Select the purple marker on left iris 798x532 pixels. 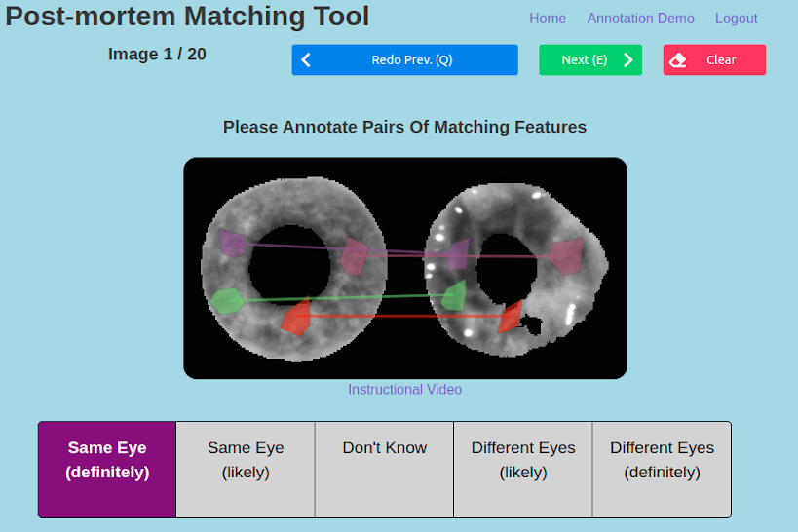[233, 244]
